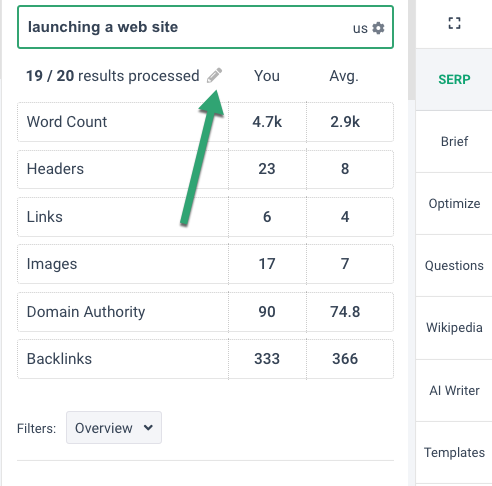The height and width of the screenshot is (486, 492).
Task: Select the Wikipedia tab
Action: pyautogui.click(x=454, y=327)
